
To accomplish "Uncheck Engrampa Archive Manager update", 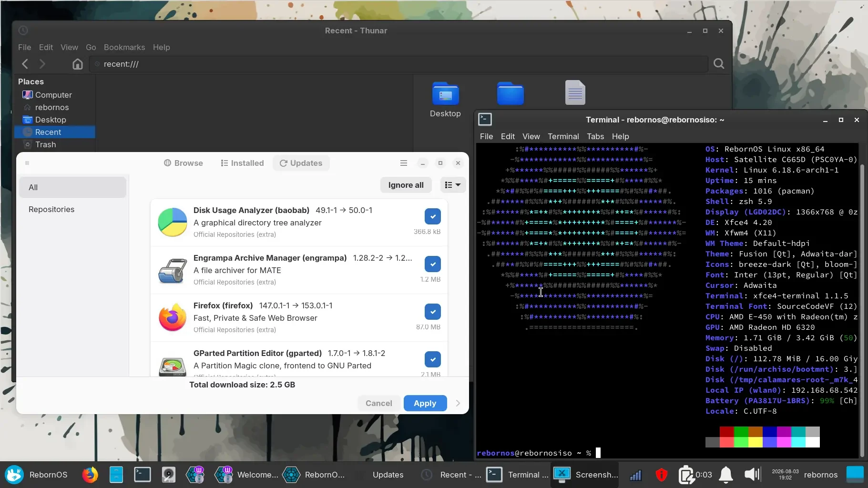I will (432, 264).
